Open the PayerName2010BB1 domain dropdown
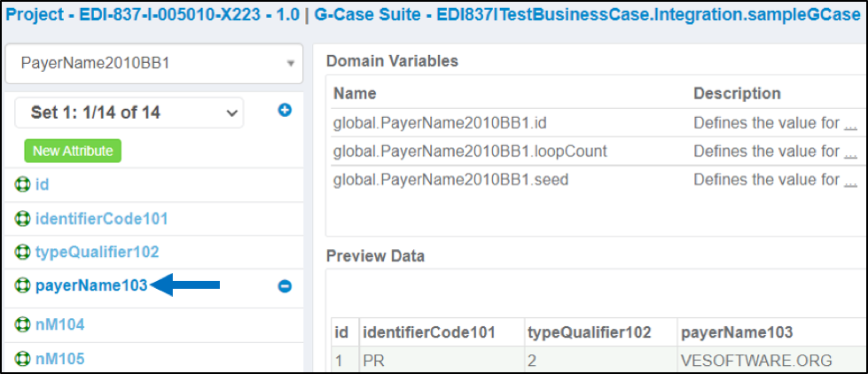868x374 pixels. (x=154, y=64)
